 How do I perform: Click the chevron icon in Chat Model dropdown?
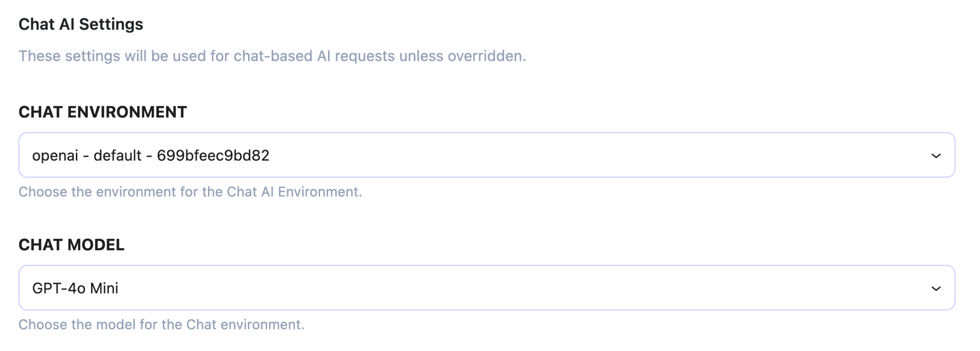pos(936,288)
